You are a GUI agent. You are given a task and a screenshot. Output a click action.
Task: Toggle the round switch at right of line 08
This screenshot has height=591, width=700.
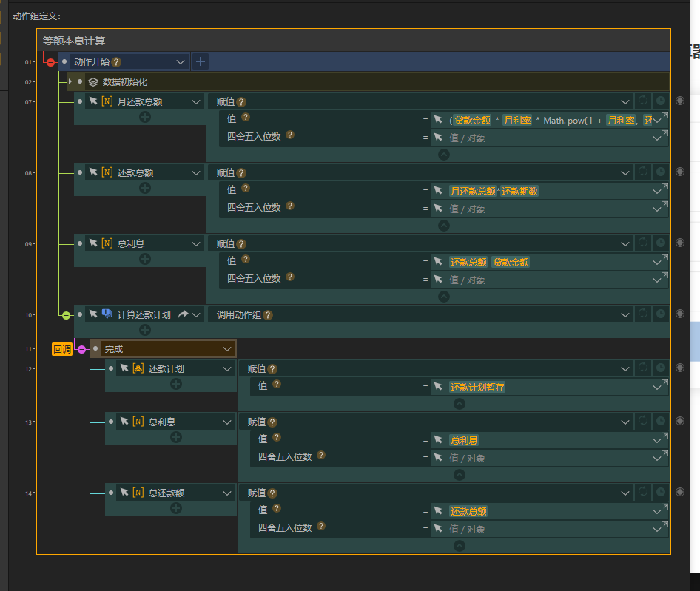point(680,172)
